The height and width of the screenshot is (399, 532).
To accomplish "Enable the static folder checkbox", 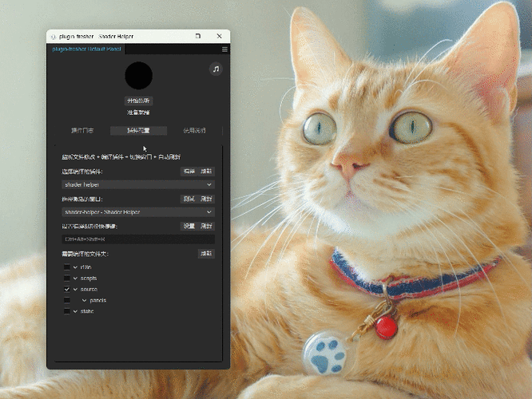I will point(67,311).
